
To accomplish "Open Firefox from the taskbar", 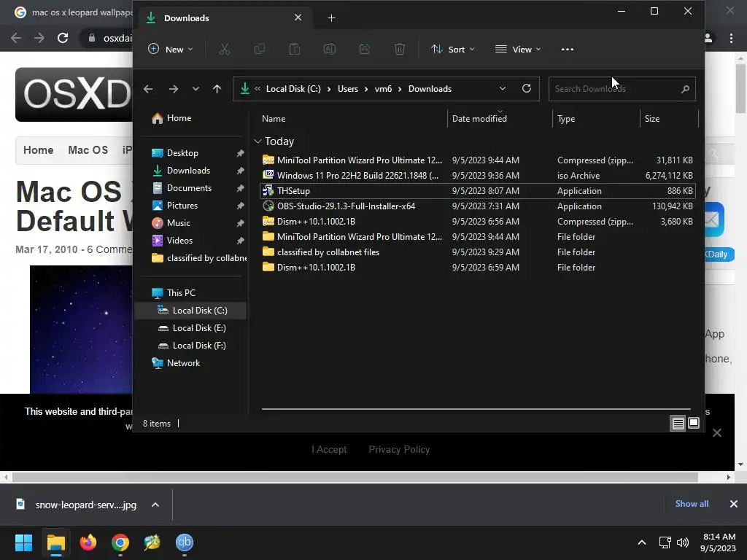I will pos(88,542).
